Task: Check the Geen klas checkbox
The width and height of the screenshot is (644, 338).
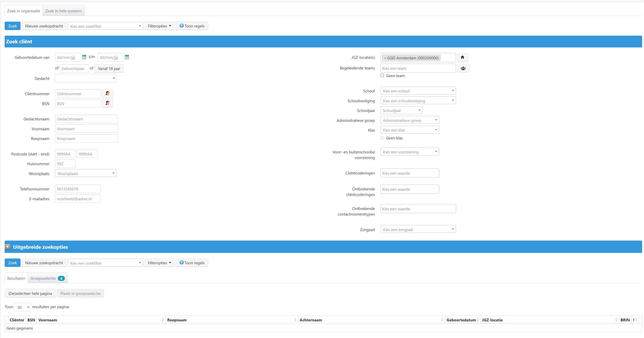Action: click(x=382, y=138)
